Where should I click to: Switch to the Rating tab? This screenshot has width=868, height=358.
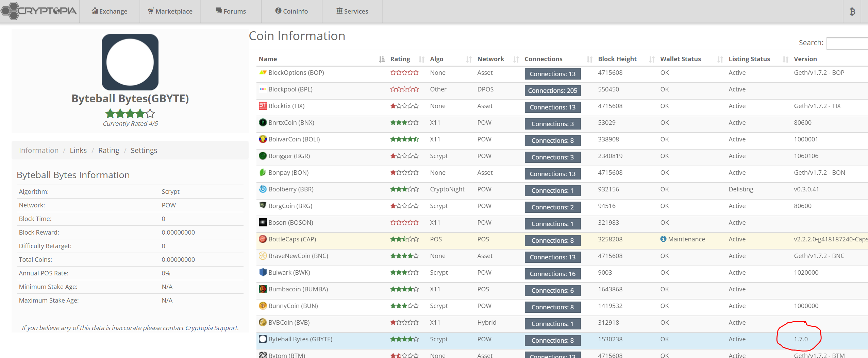(109, 150)
